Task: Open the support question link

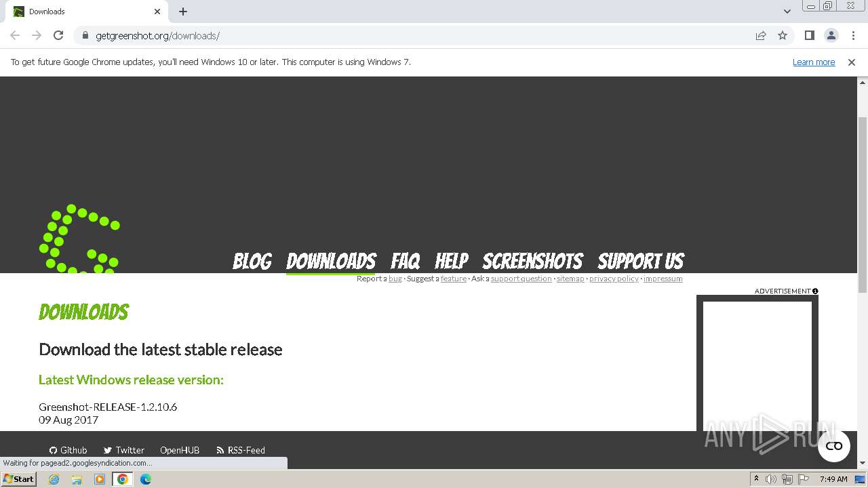Action: coord(521,279)
